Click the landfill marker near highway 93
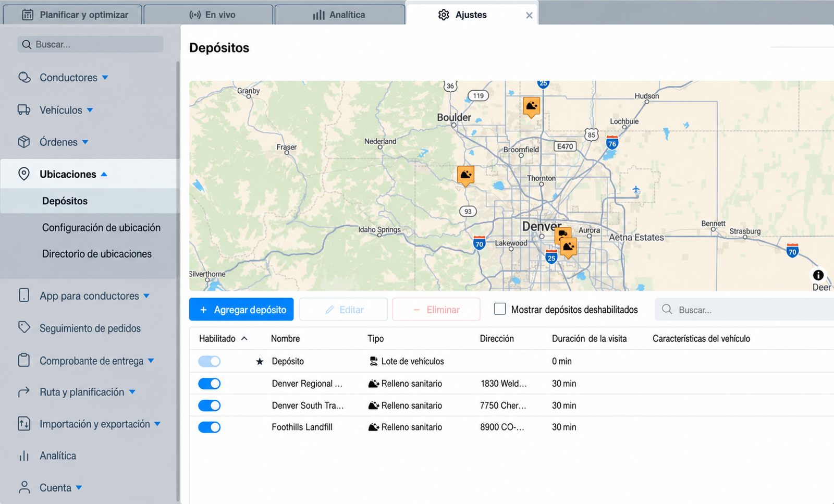 pos(465,175)
